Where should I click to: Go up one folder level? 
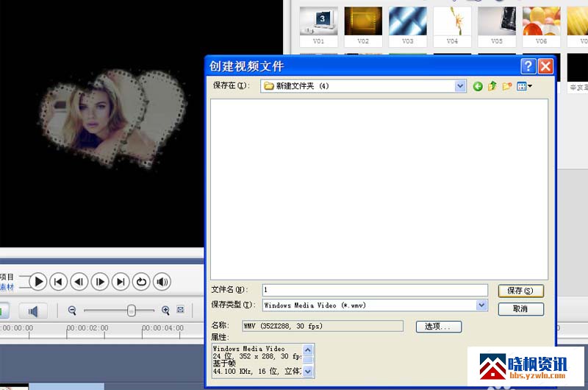pyautogui.click(x=492, y=86)
